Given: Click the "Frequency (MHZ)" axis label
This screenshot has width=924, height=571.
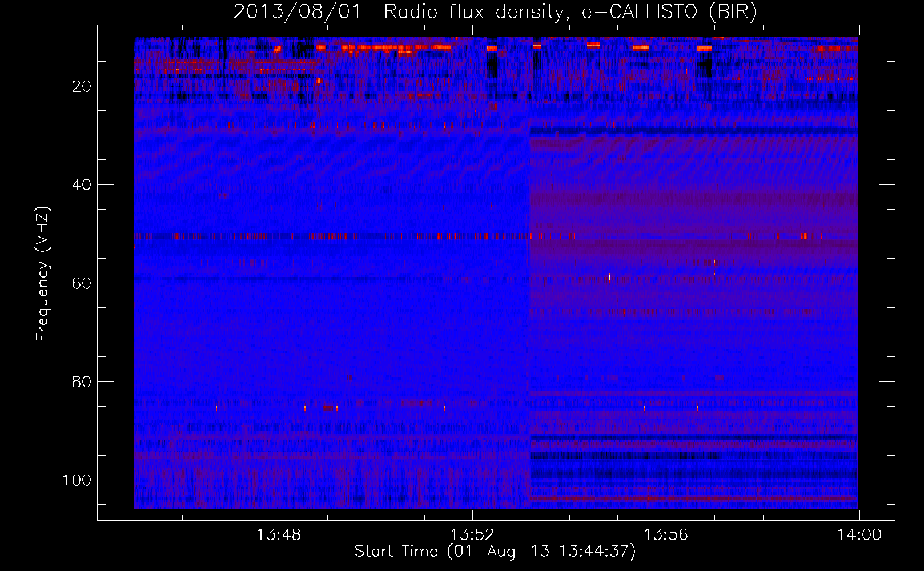Looking at the screenshot, I should click(43, 274).
